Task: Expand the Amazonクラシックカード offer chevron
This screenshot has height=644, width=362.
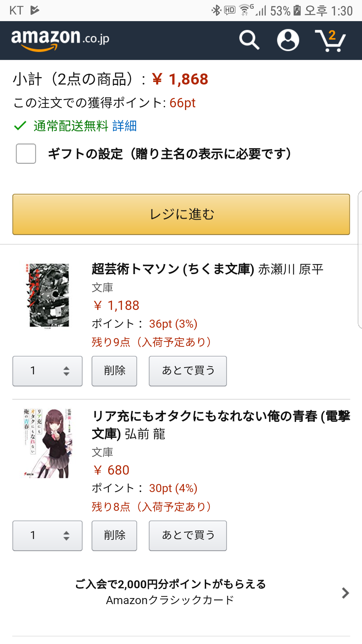Action: [345, 593]
